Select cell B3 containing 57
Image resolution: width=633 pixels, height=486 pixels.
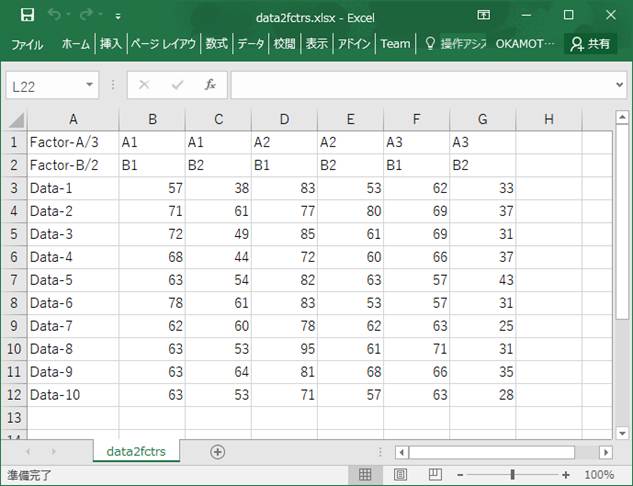[152, 188]
